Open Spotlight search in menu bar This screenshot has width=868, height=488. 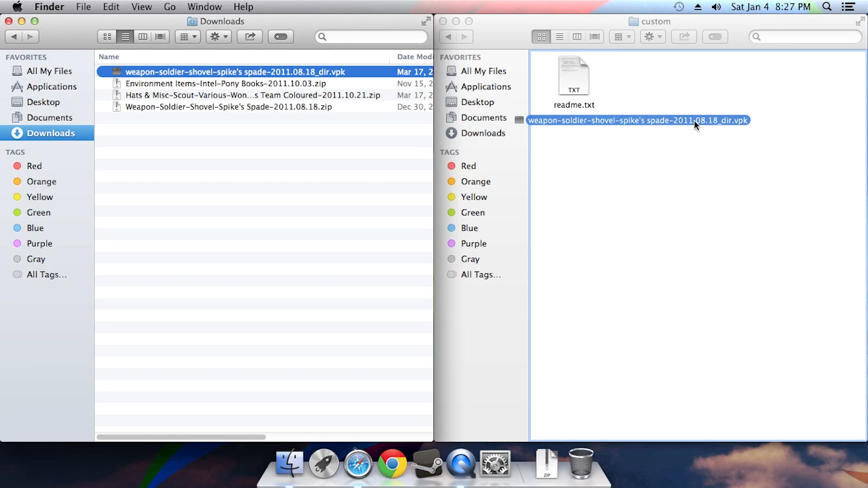[x=827, y=7]
